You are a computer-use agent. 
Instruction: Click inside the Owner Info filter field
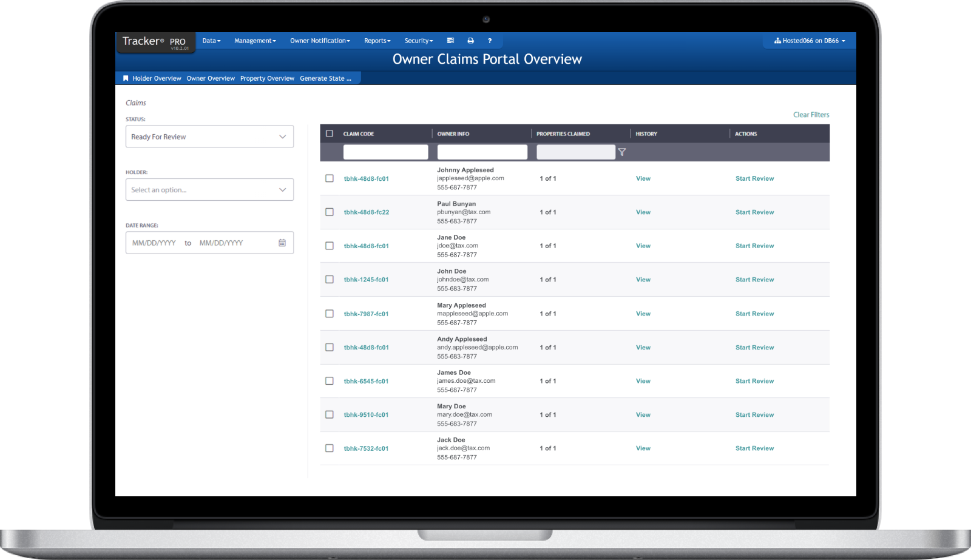[481, 152]
